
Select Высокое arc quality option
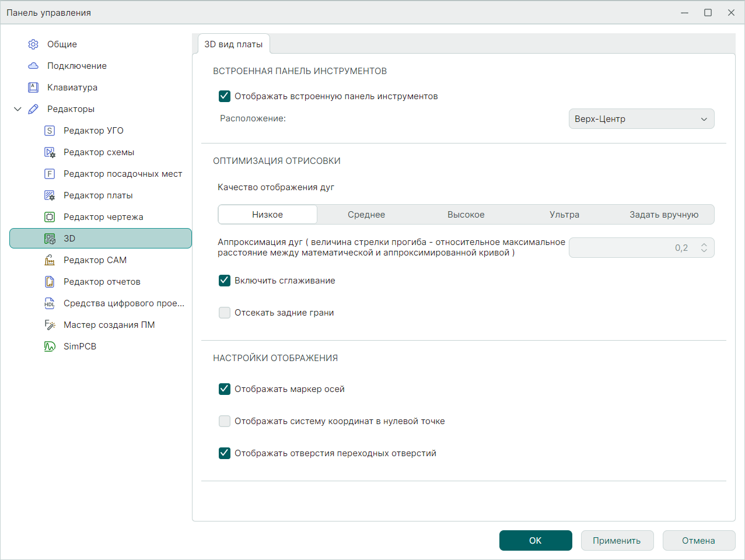point(466,215)
